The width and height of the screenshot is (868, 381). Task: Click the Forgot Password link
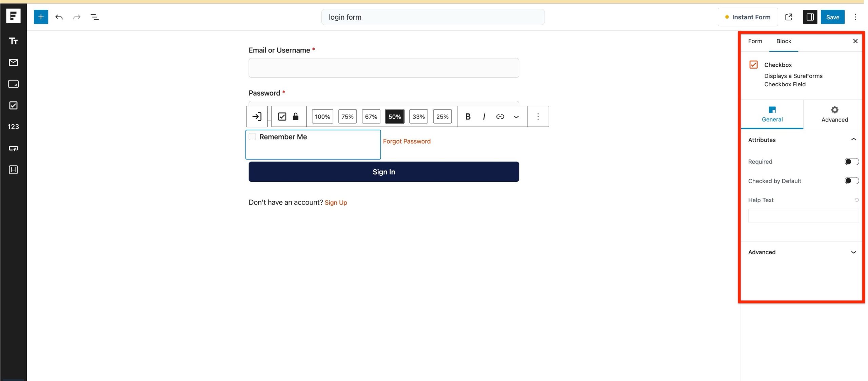point(407,141)
